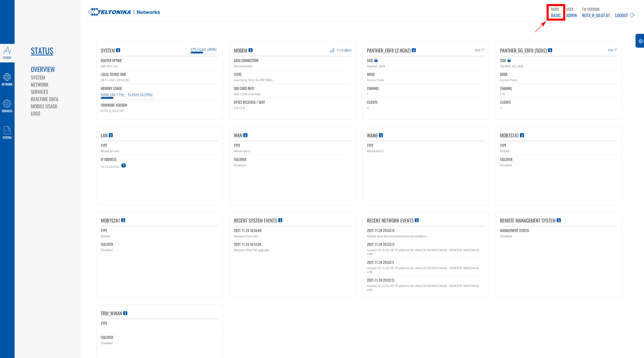Click the lock icon beside Panther_ebf8 SSID
The image size is (644, 358).
(376, 60)
